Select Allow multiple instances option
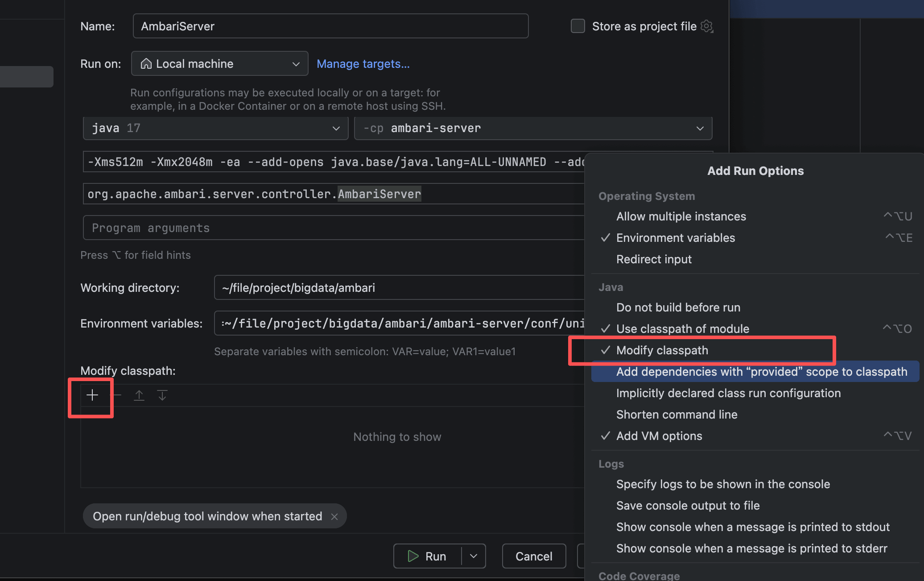Screen dimensions: 924x581 tap(681, 216)
